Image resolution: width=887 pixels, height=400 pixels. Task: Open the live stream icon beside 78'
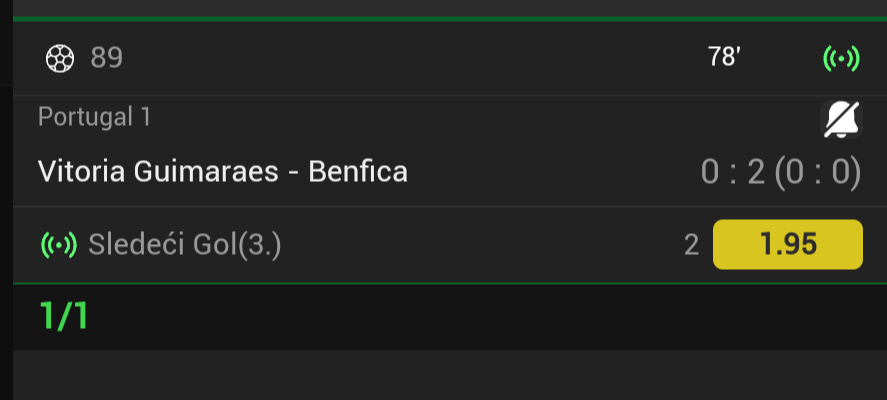coord(840,59)
